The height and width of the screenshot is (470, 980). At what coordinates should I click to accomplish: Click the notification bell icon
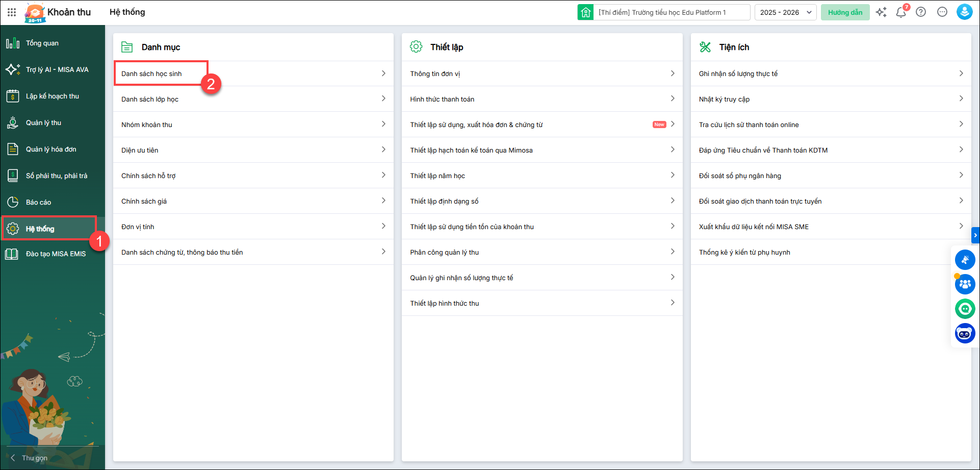click(901, 12)
